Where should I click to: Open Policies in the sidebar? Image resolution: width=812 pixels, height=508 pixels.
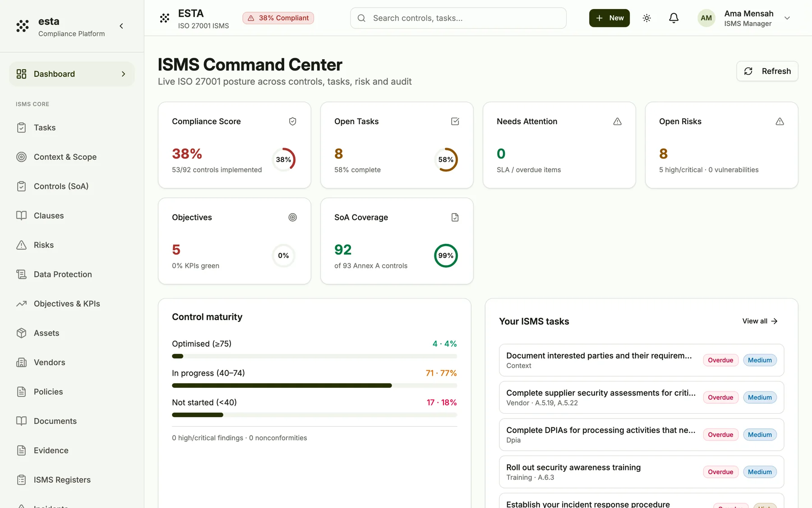72,392
